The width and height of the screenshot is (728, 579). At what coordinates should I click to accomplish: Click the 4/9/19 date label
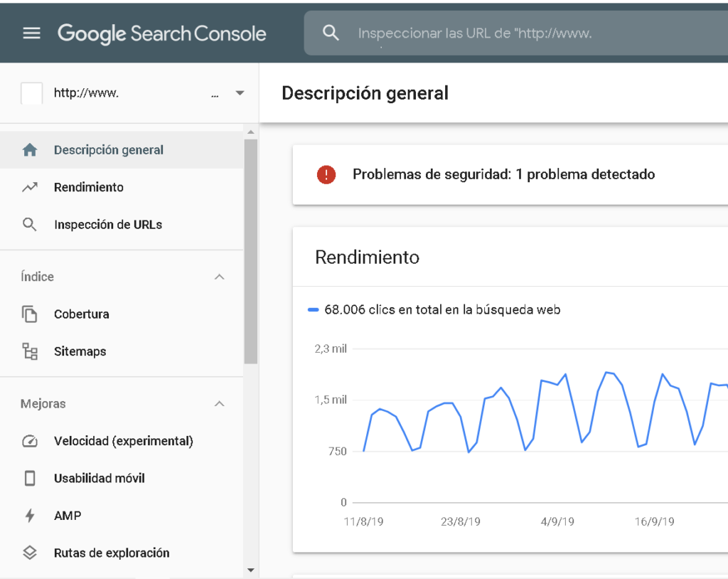click(557, 521)
